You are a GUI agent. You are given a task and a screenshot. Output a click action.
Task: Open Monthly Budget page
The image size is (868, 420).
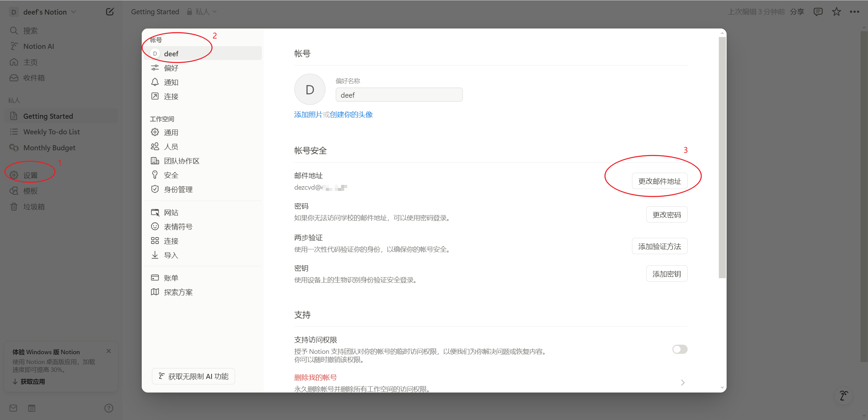(x=61, y=148)
